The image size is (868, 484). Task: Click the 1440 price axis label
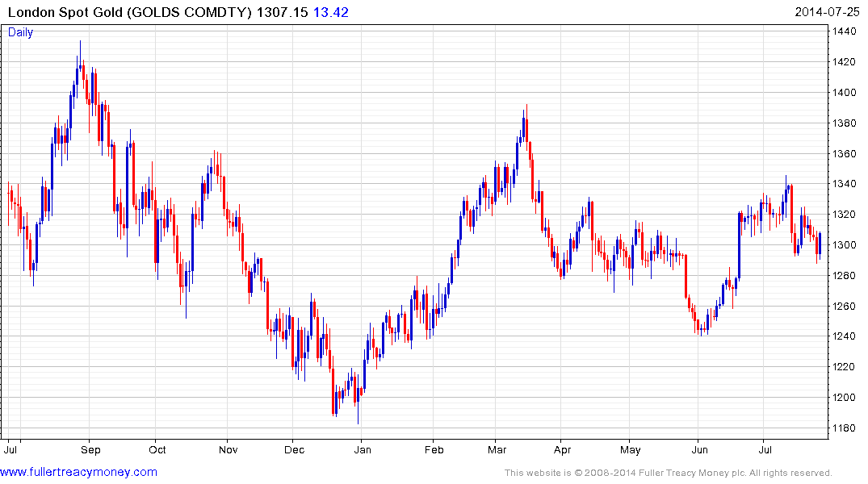click(x=845, y=31)
